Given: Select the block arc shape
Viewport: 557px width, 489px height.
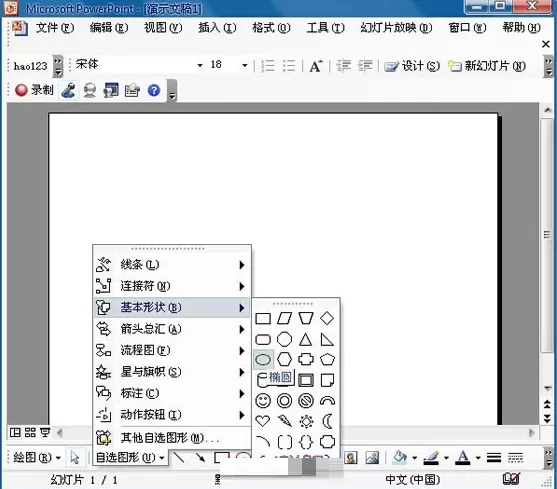Looking at the screenshot, I should (327, 401).
